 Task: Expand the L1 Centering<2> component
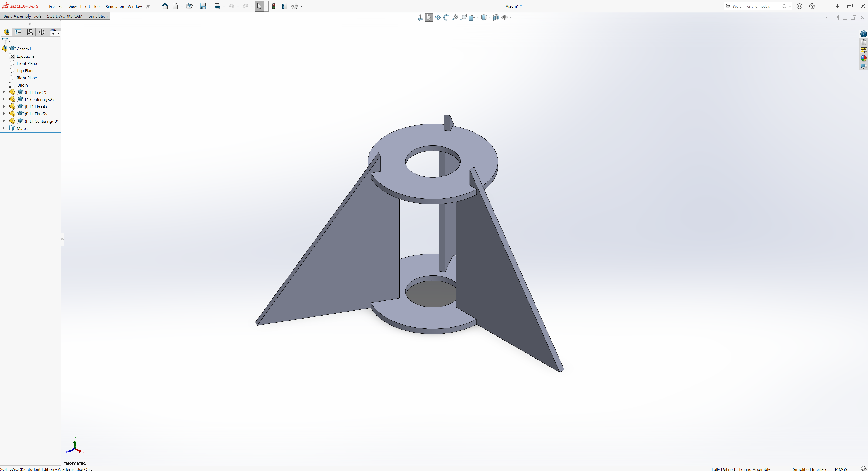point(4,99)
